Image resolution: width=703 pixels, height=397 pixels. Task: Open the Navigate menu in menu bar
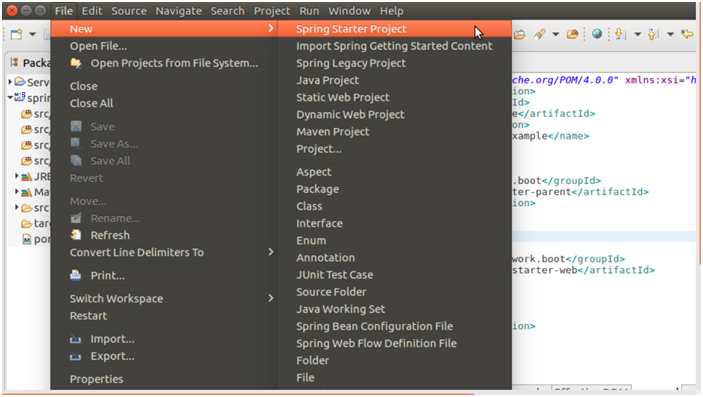178,11
